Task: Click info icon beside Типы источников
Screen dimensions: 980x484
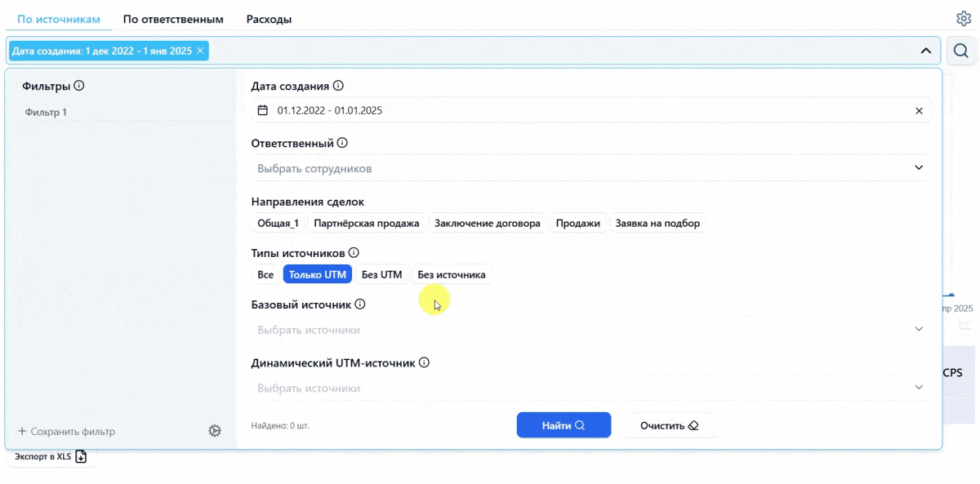Action: click(354, 253)
